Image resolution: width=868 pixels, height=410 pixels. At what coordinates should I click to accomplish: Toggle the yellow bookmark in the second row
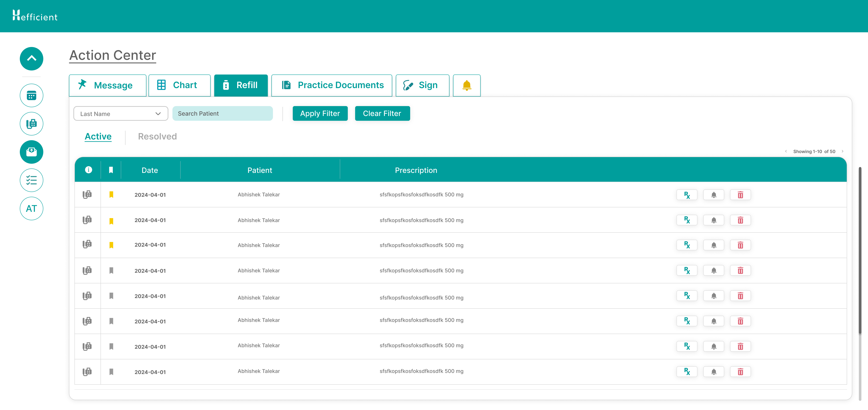111,221
